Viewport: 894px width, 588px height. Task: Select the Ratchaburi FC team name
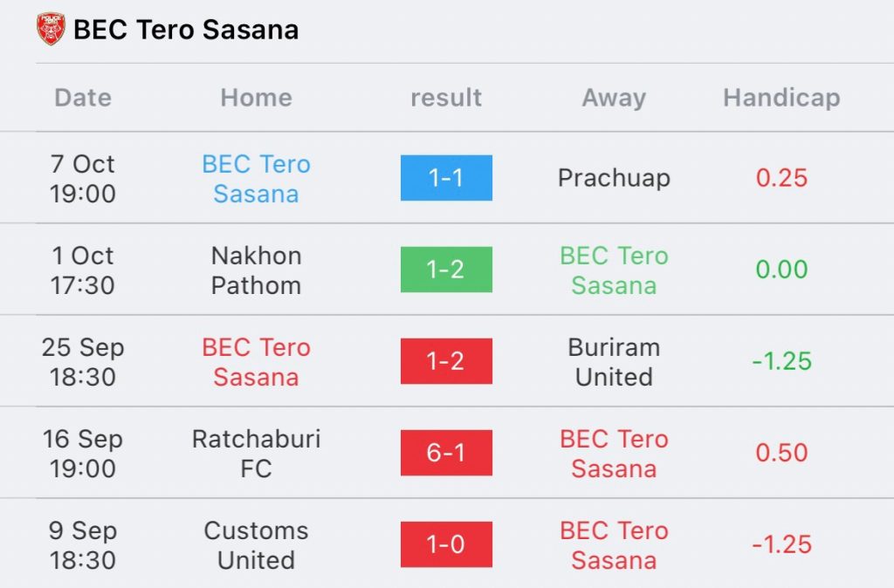(256, 454)
